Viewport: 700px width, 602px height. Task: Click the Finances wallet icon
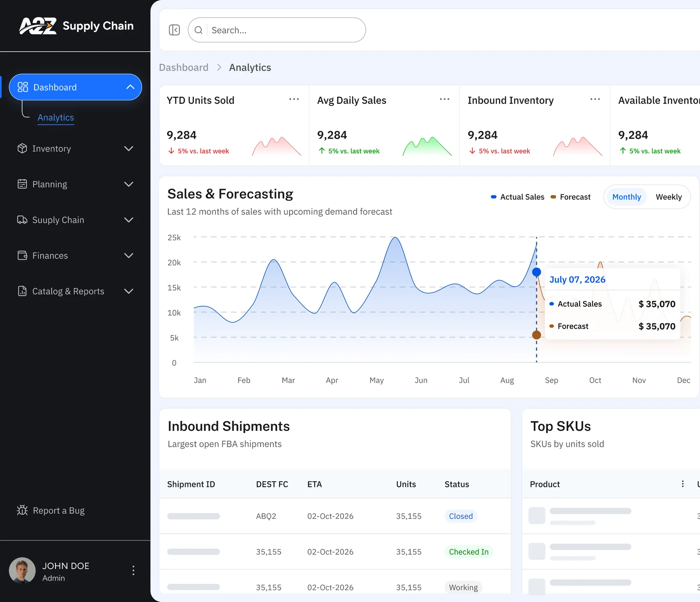pos(22,255)
